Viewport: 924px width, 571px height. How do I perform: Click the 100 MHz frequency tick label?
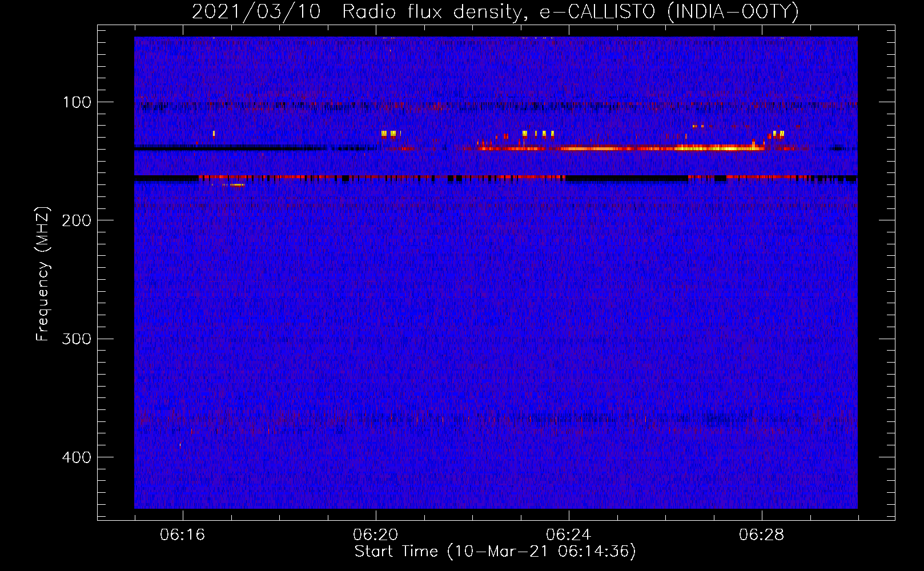[x=77, y=102]
